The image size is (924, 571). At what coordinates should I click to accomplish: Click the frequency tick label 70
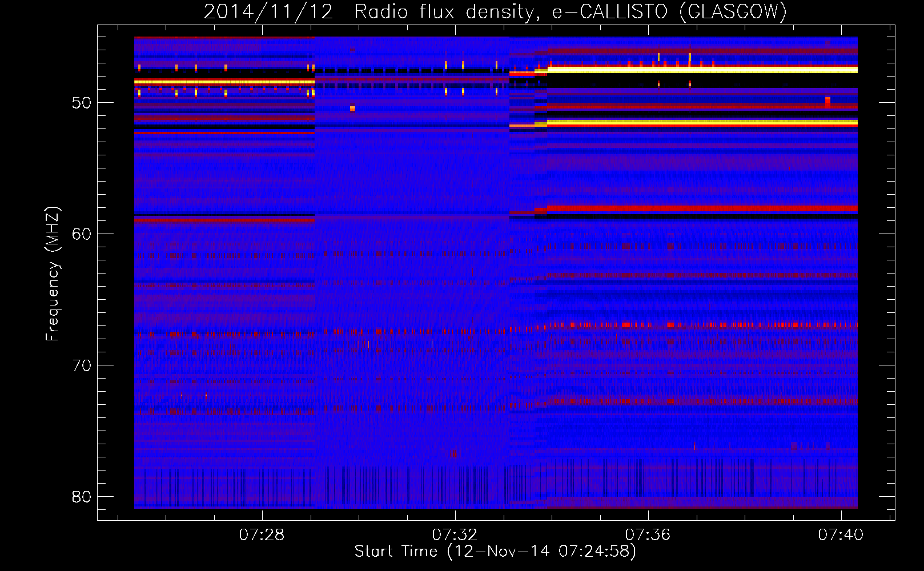82,365
